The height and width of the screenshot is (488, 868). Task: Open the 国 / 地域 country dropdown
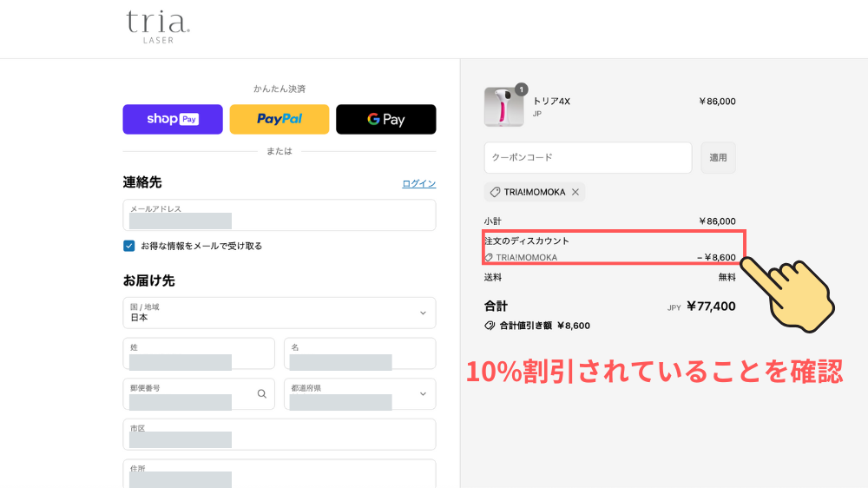point(279,313)
